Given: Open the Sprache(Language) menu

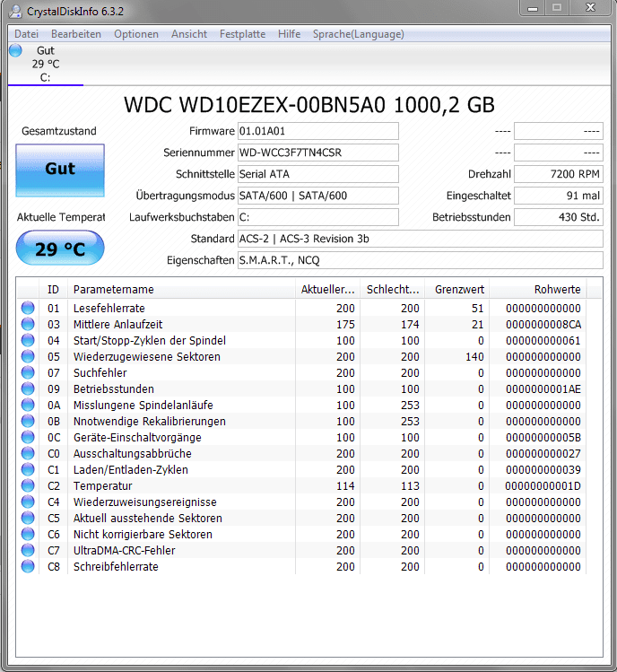Looking at the screenshot, I should point(358,34).
